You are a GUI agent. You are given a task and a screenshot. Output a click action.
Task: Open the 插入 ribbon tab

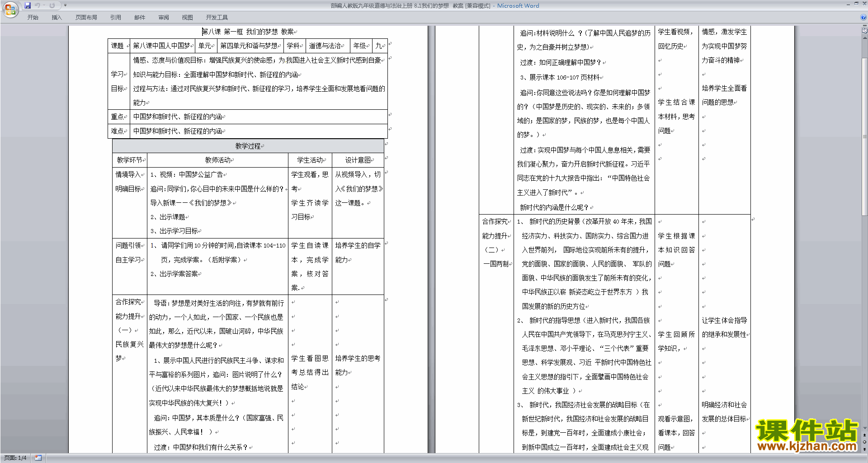point(57,18)
